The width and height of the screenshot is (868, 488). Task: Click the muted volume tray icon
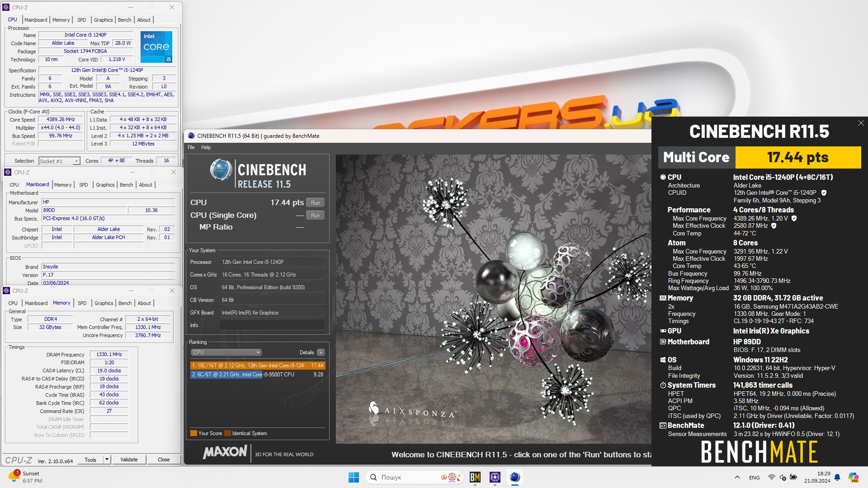[783, 477]
